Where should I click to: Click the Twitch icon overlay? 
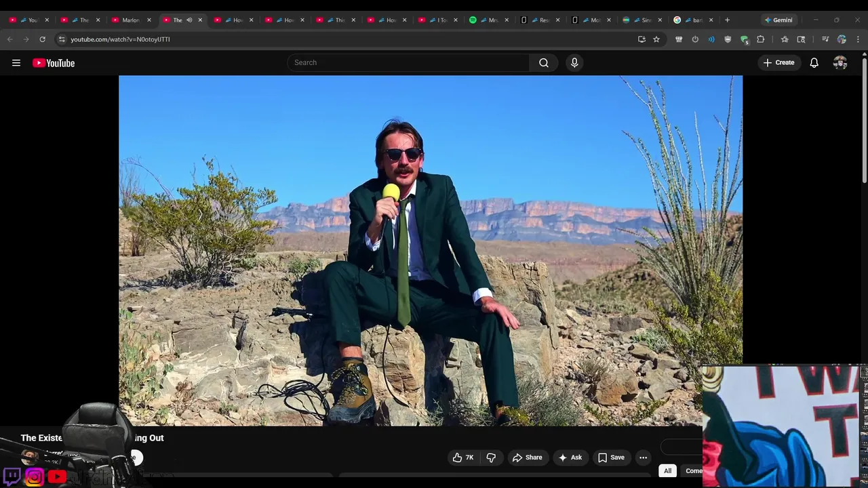click(x=12, y=476)
